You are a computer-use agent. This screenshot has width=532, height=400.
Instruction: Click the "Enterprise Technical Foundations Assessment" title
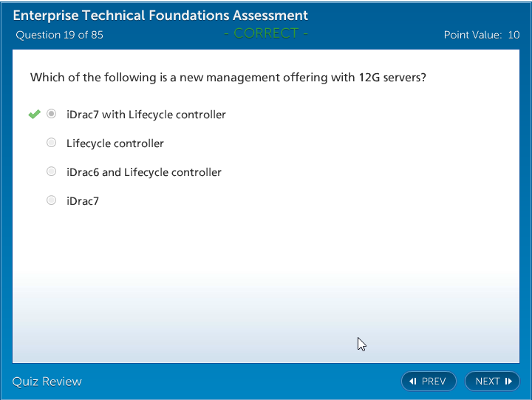click(160, 16)
